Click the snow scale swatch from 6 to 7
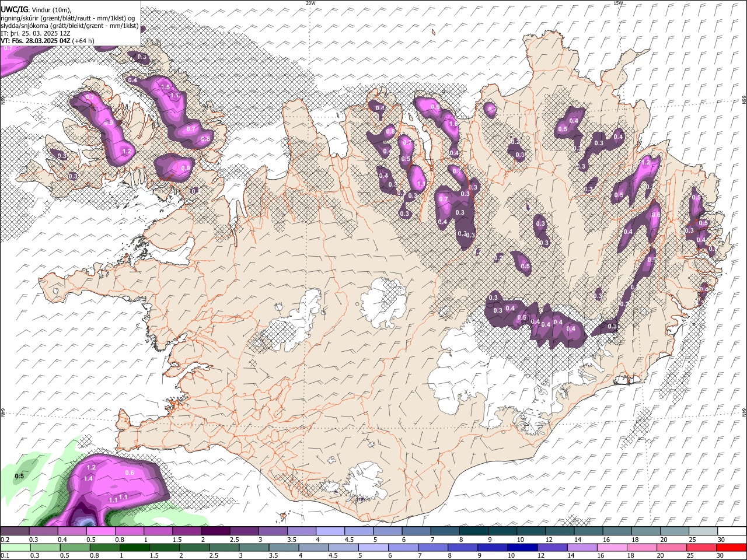747x560 pixels. pyautogui.click(x=416, y=531)
